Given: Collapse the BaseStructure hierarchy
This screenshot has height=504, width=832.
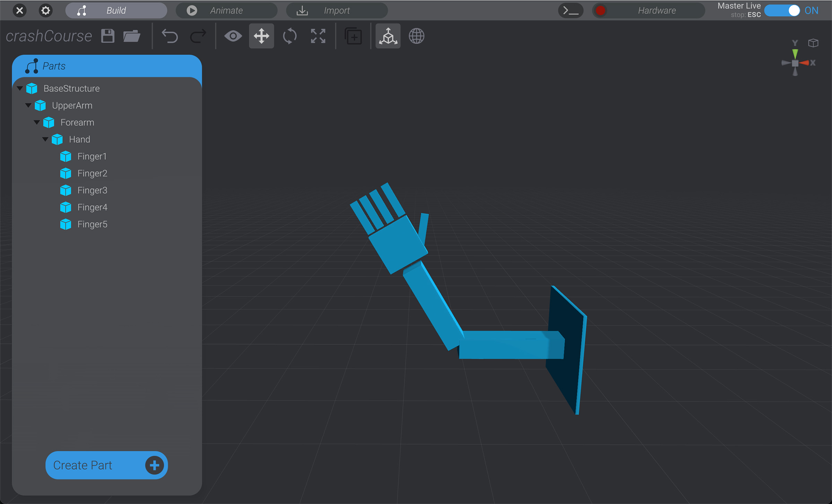Looking at the screenshot, I should pyautogui.click(x=20, y=88).
